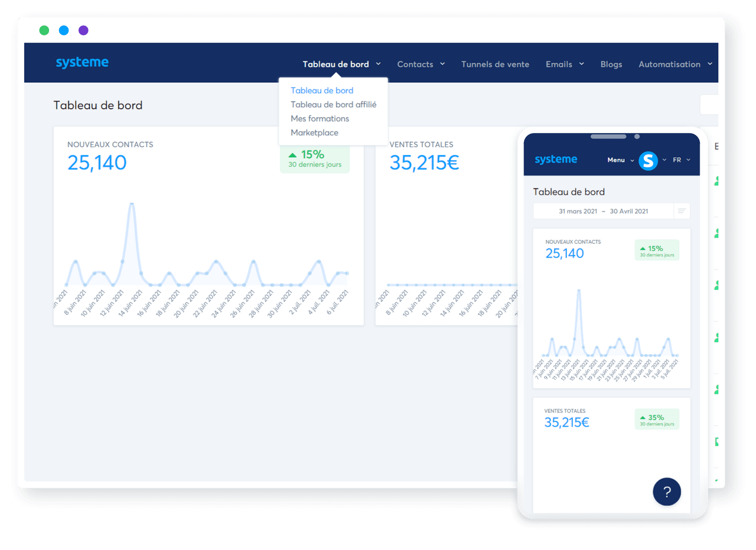The image size is (756, 550).
Task: Expand the Menu dropdown on mobile header
Action: coord(620,160)
